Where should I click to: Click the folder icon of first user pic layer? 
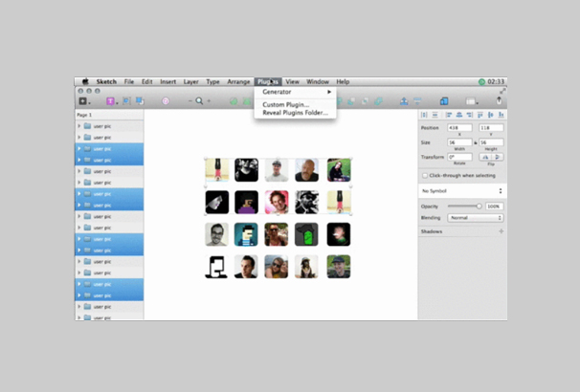[88, 125]
